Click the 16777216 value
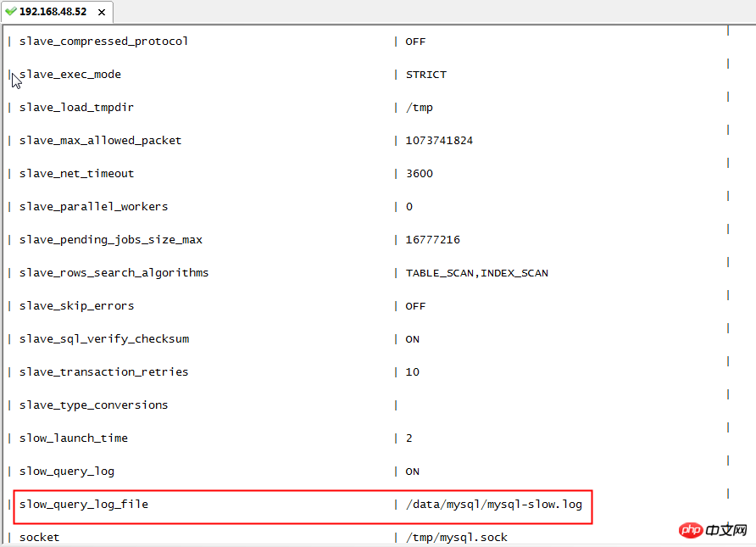Screen dimensions: 756x547 tap(433, 240)
